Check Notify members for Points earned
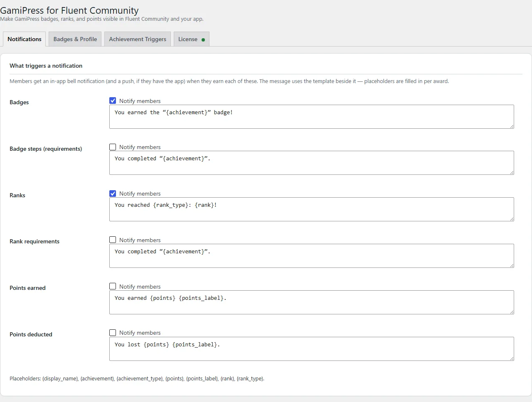This screenshot has width=532, height=402. click(x=113, y=286)
